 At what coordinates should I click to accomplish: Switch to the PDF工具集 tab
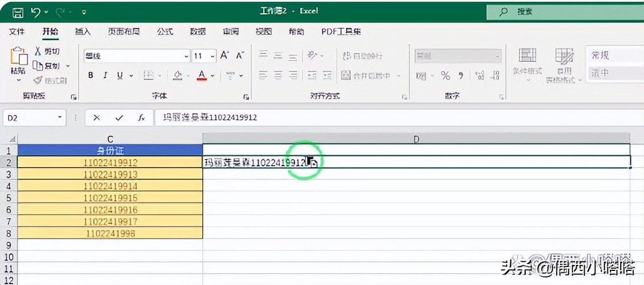pyautogui.click(x=341, y=31)
